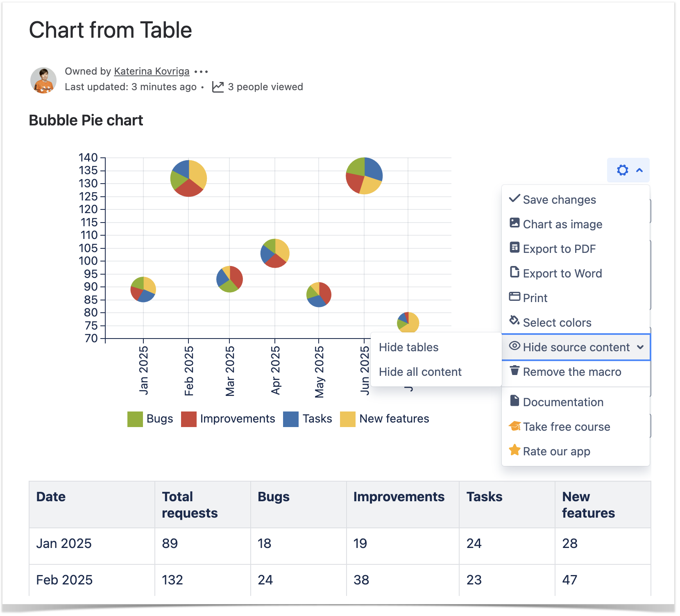
Task: Toggle the eye icon on Hide source content
Action: click(515, 346)
